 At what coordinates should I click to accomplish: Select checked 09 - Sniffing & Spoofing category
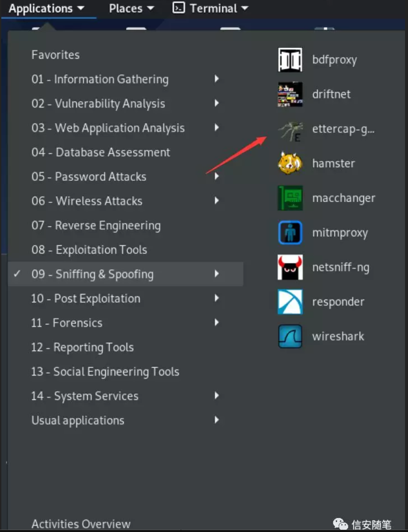pos(92,274)
